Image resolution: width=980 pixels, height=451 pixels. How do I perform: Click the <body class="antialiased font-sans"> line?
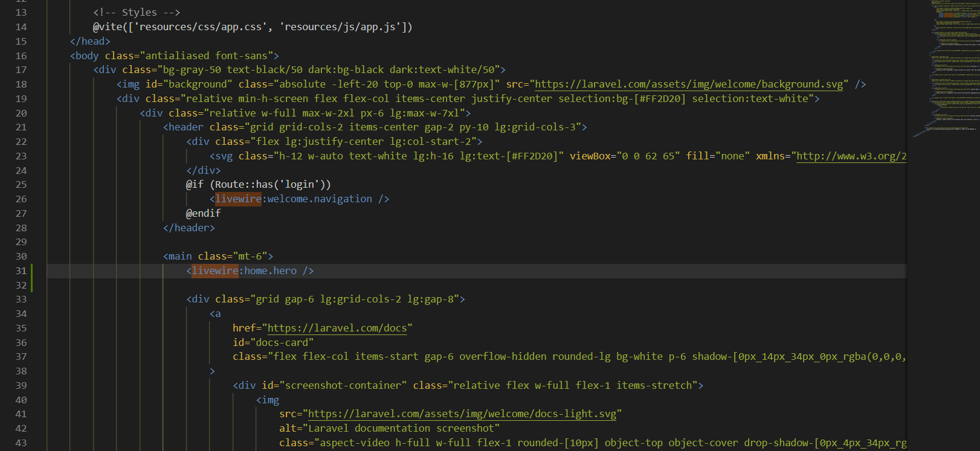point(175,56)
